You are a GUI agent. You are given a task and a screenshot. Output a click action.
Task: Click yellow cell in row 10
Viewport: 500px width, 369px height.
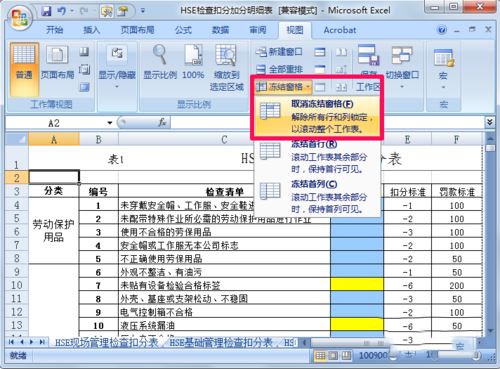click(357, 284)
